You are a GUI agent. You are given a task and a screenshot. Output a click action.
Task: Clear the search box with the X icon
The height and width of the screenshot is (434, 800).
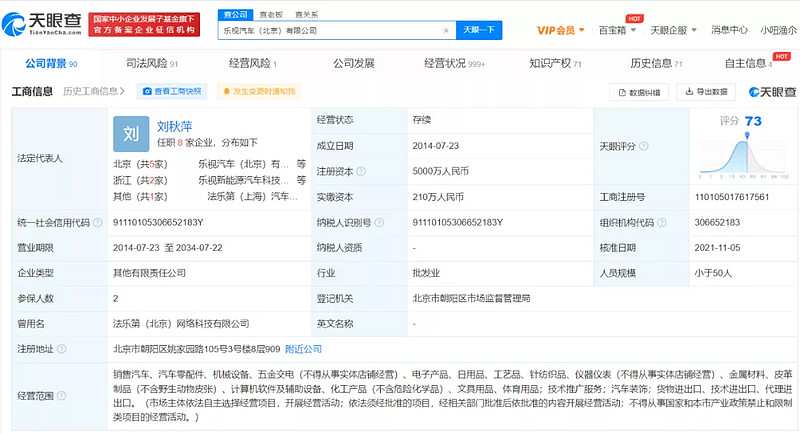(446, 31)
